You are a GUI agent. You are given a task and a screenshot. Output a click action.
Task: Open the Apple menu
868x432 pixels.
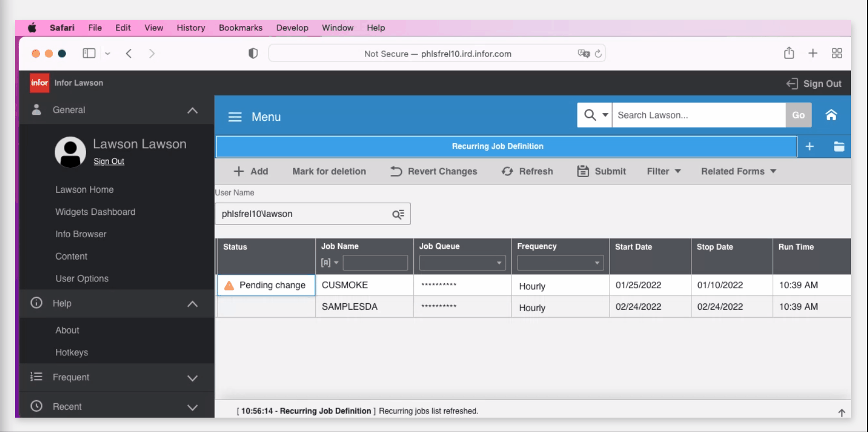[32, 28]
